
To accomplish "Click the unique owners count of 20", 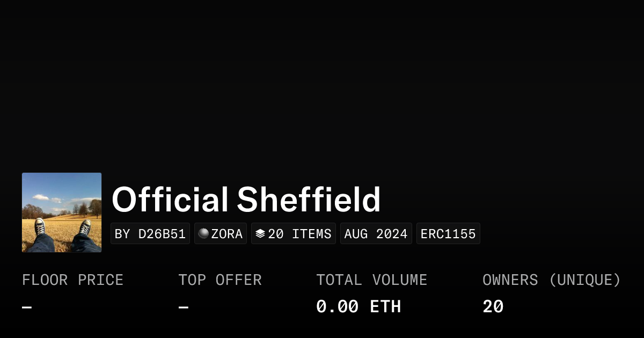I will tap(493, 307).
